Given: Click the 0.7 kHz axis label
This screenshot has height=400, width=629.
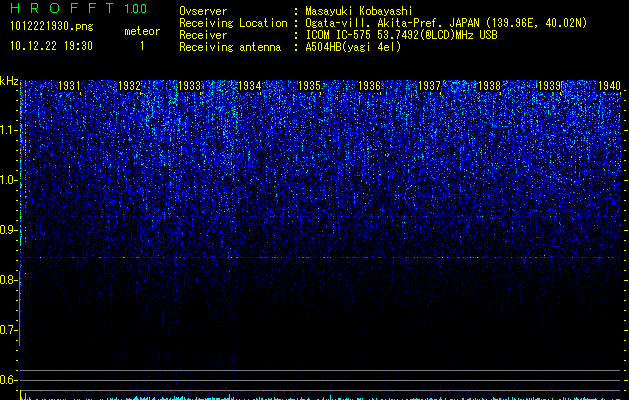Looking at the screenshot, I should 8,330.
